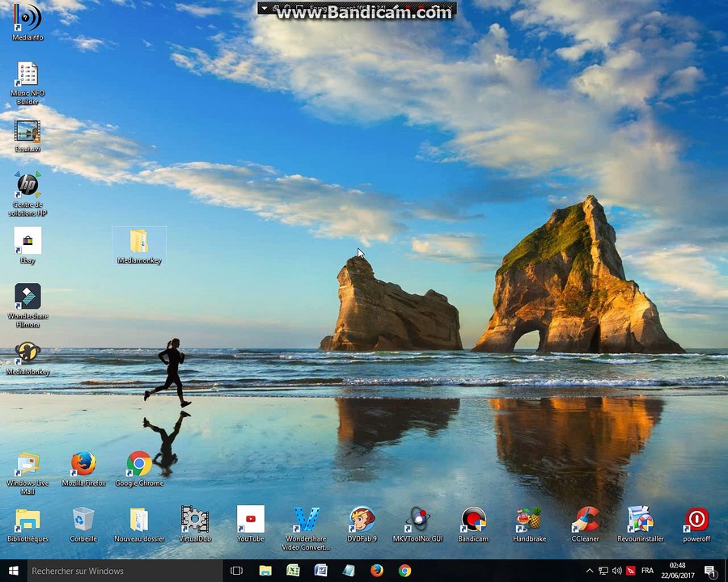Select the Revouninstaller shortcut

pos(641,525)
